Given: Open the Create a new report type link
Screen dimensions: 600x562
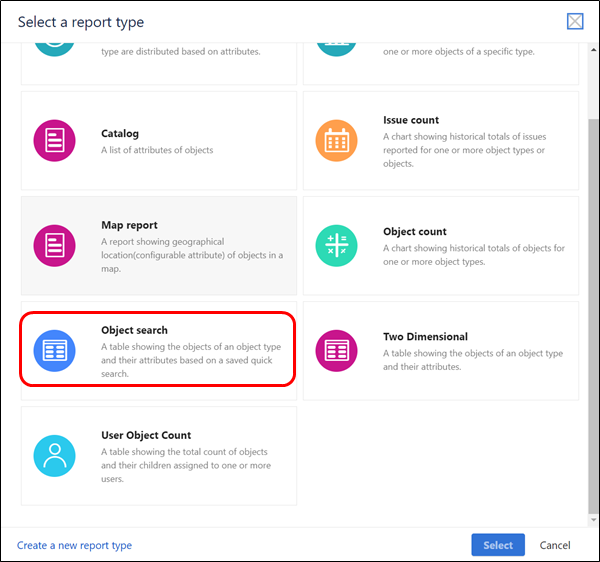Looking at the screenshot, I should tap(74, 545).
